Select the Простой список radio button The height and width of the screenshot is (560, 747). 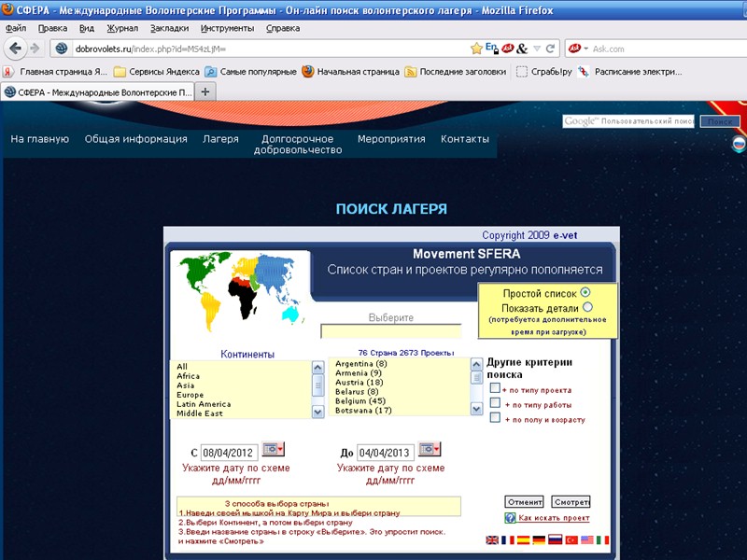(585, 292)
